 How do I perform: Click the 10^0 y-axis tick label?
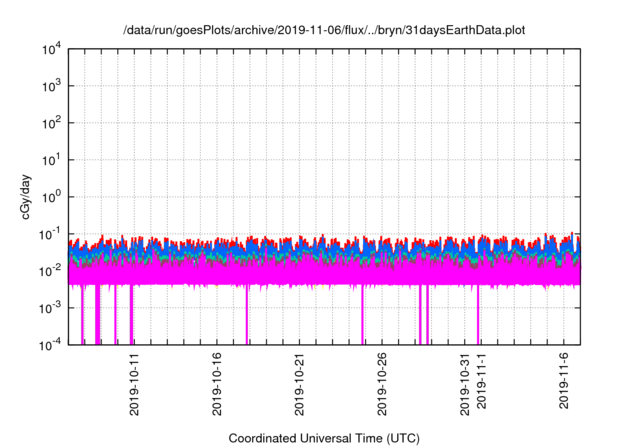[x=52, y=197]
